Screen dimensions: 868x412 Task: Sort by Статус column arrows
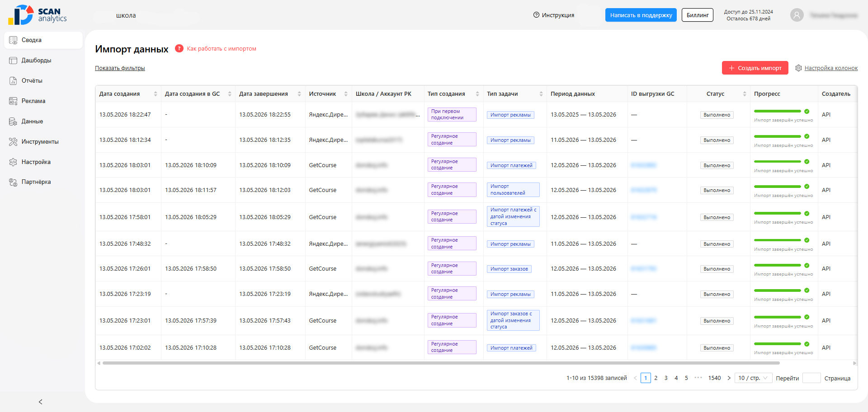pyautogui.click(x=744, y=94)
